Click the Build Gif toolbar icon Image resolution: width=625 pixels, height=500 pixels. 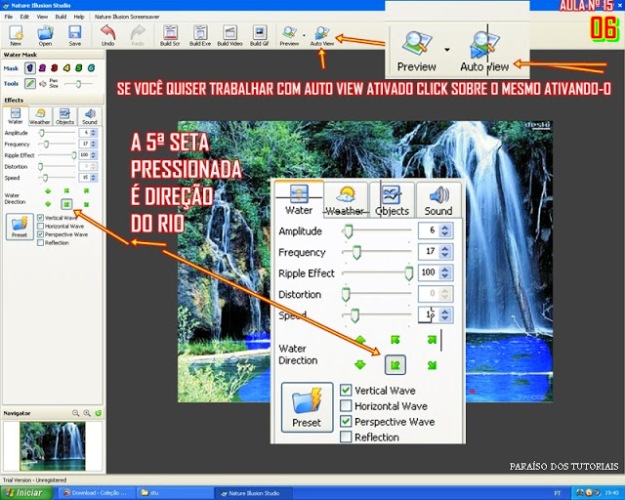[x=259, y=35]
